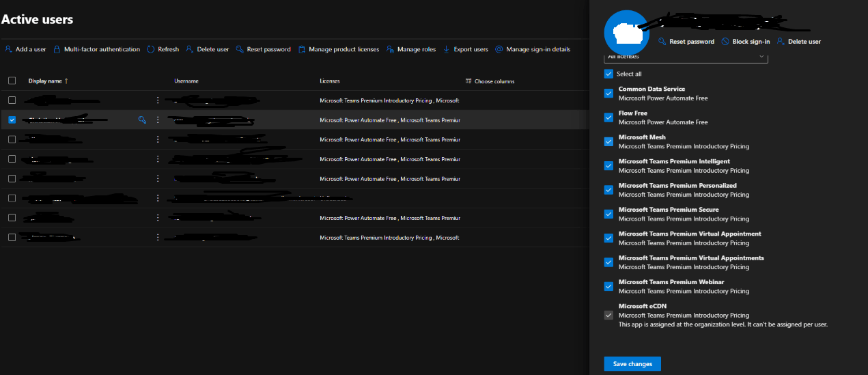Click Block sign-in in the details panel
This screenshot has height=375, width=868.
746,42
